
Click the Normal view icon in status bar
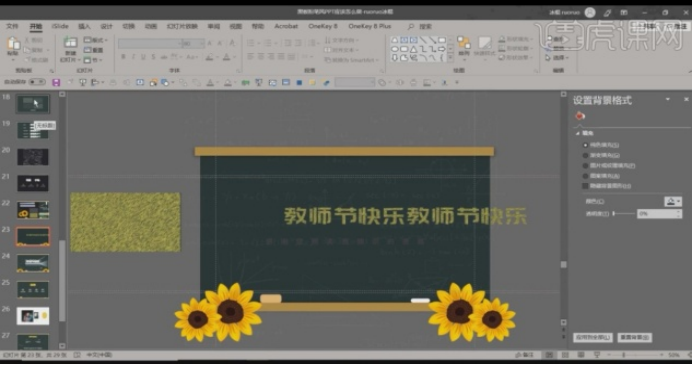click(549, 355)
